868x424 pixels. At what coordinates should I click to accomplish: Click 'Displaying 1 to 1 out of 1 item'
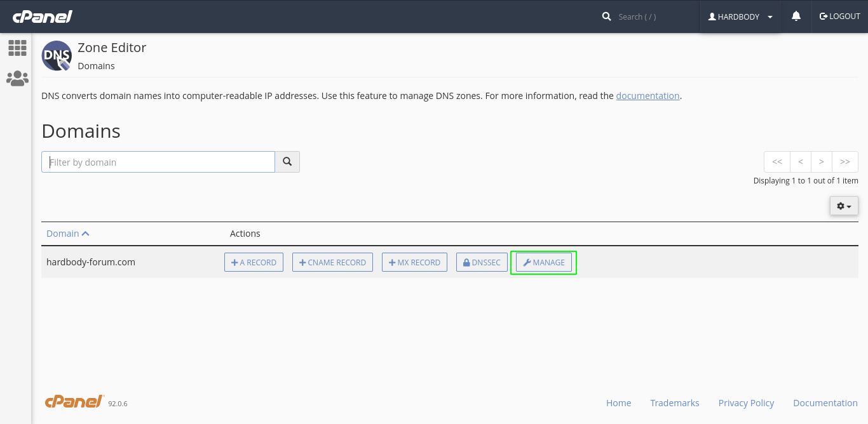click(x=806, y=181)
